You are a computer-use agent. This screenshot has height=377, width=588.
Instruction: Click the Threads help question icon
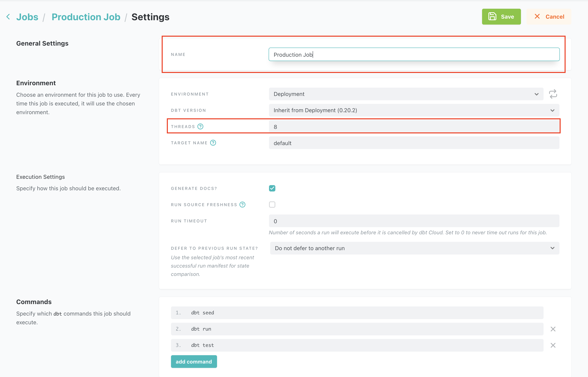(200, 127)
